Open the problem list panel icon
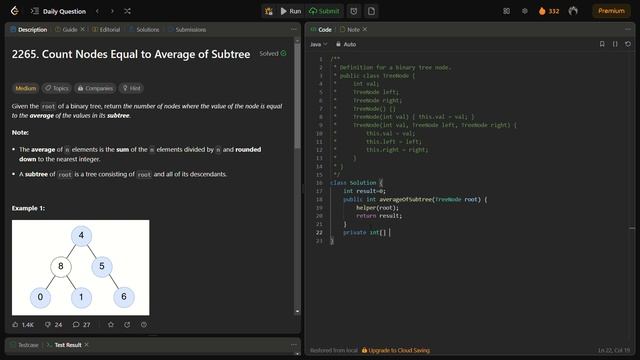640x360 pixels. (x=35, y=11)
